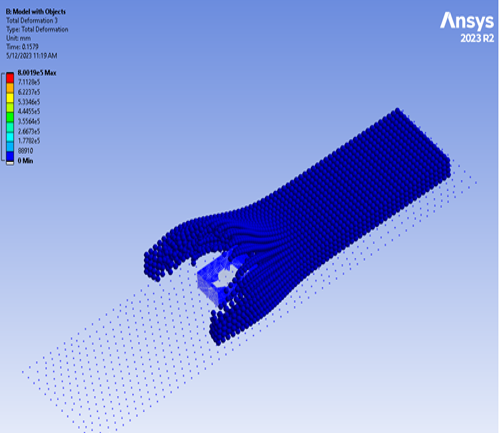Click the 'Time: 0.1579' annotation
499x433 pixels.
tap(22, 47)
